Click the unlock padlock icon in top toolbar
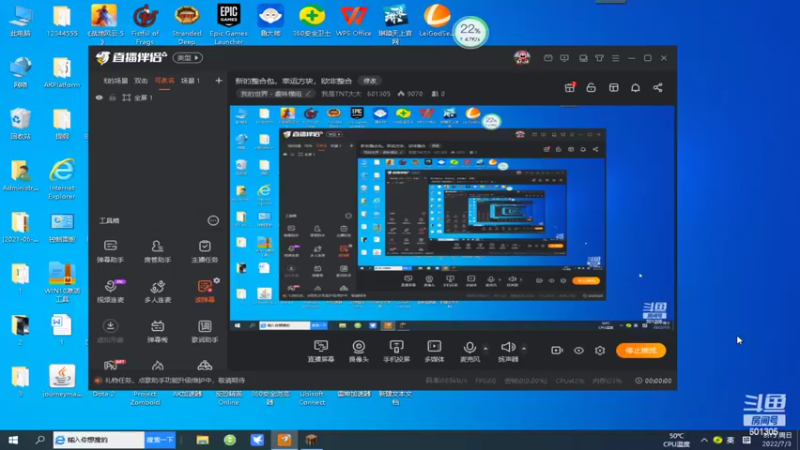Screen dimensions: 800x450 (x=591, y=88)
